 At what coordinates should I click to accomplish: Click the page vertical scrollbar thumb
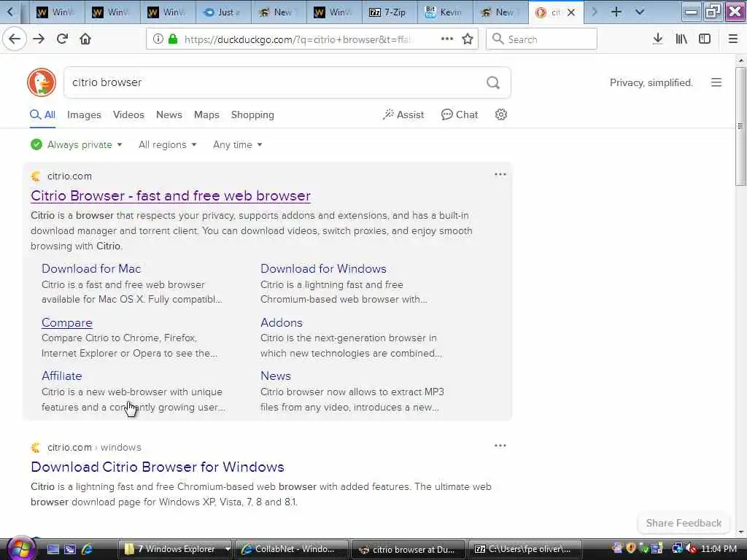tap(740, 126)
